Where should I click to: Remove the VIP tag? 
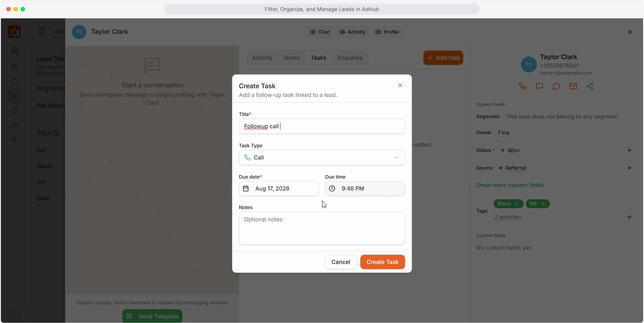tap(543, 204)
